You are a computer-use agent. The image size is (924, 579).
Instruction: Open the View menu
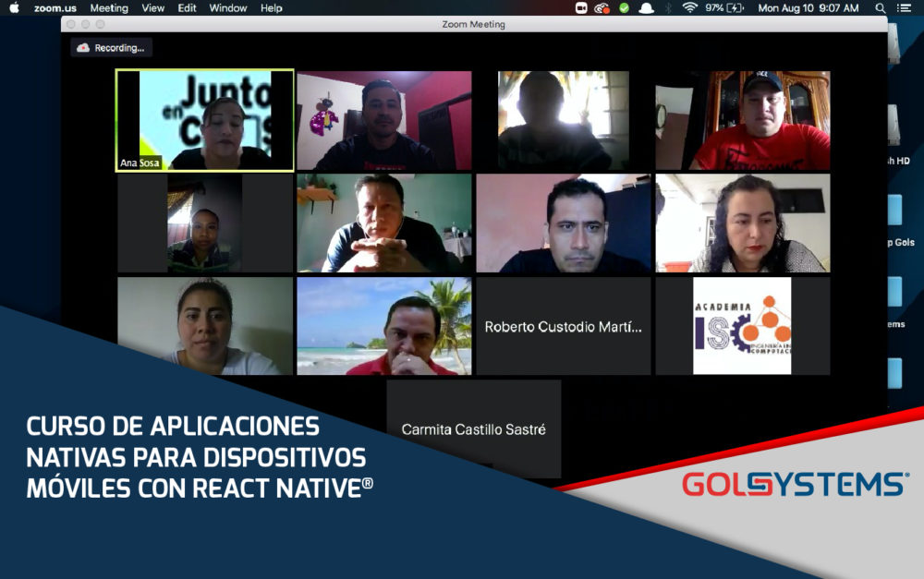[152, 8]
